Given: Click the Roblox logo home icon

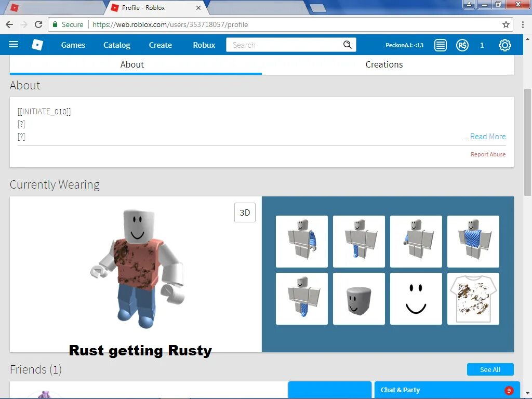Looking at the screenshot, I should pyautogui.click(x=37, y=45).
